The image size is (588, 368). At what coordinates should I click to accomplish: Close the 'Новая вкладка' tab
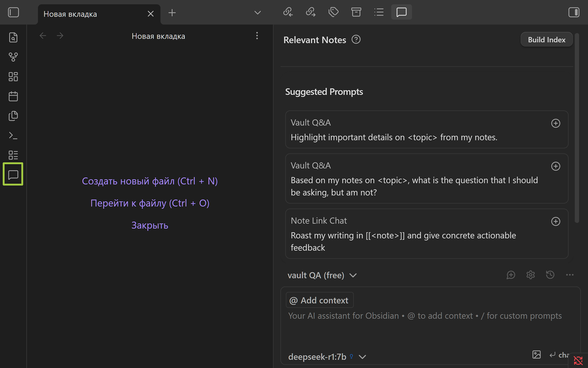[x=151, y=14]
